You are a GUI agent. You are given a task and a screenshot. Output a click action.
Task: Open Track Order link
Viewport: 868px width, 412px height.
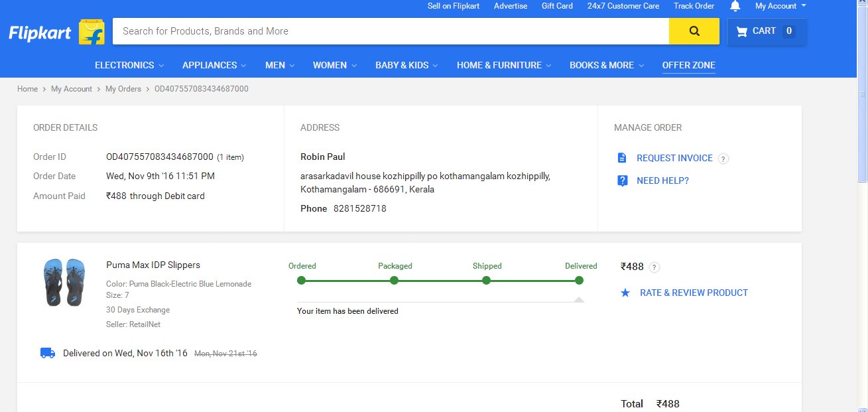[x=694, y=6]
